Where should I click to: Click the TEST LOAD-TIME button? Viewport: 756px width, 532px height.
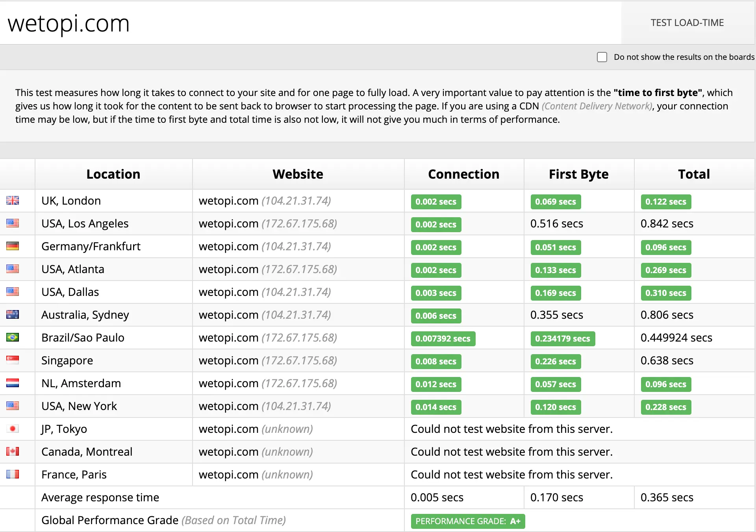687,23
